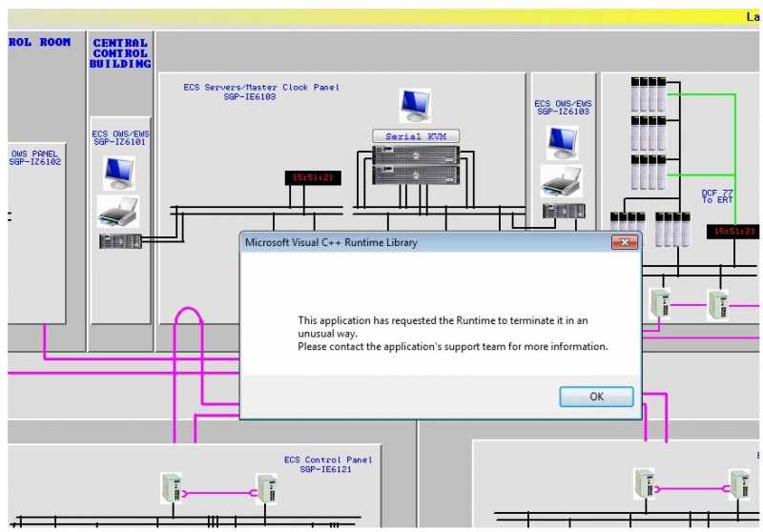
Task: Select the OWS PANEL SGP-IZ6102 label
Action: click(x=35, y=158)
